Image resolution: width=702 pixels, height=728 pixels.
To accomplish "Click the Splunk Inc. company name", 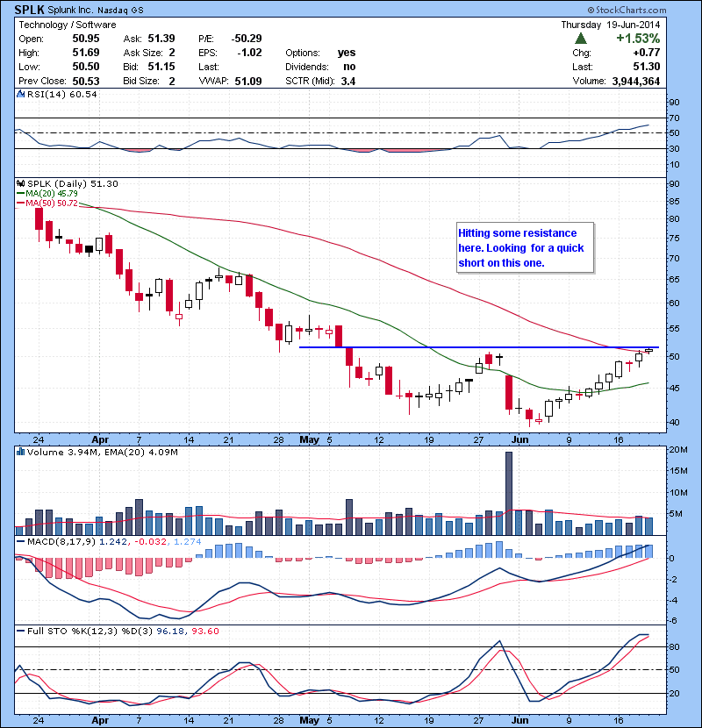I will click(x=70, y=10).
